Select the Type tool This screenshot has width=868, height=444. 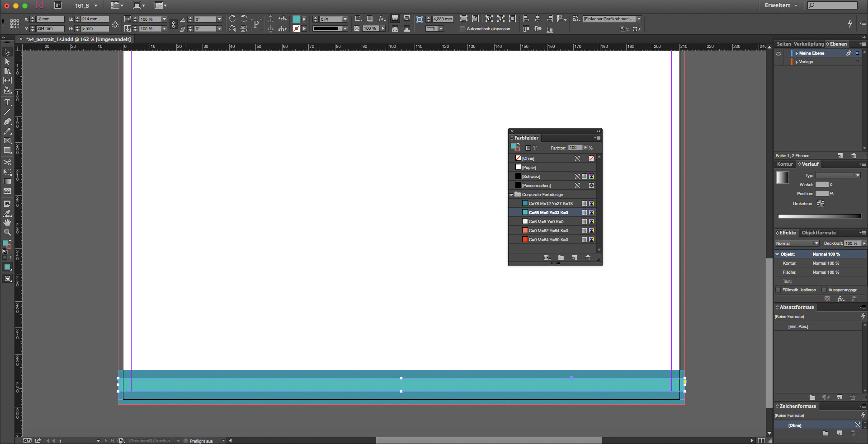(x=7, y=103)
